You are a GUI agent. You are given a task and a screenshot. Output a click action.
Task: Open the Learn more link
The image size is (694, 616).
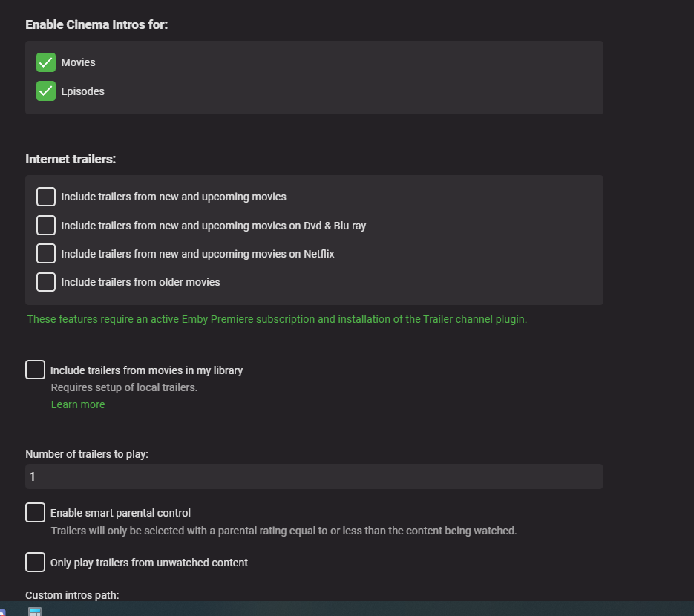tap(78, 404)
